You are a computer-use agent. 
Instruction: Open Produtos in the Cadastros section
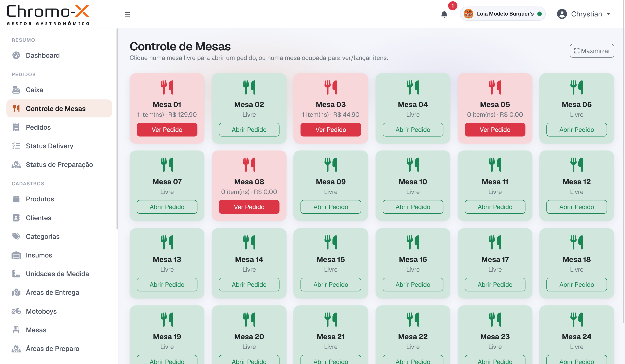pyautogui.click(x=59, y=199)
